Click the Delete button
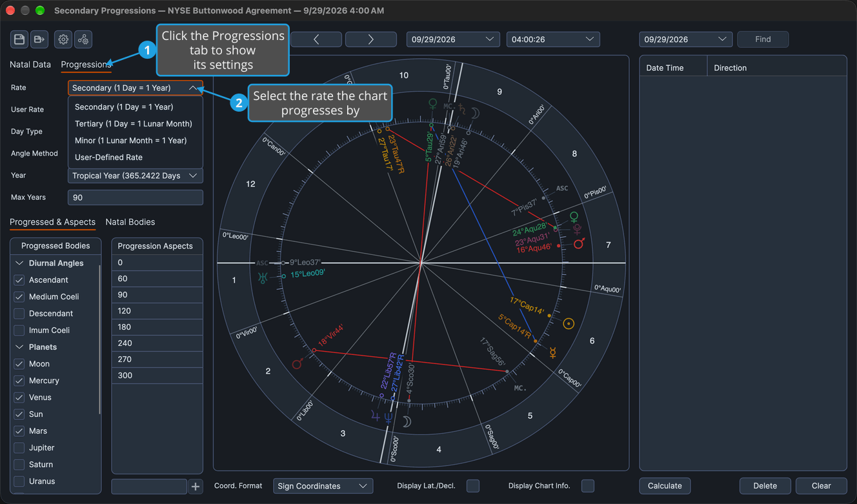Viewport: 857px width, 504px height. pyautogui.click(x=765, y=486)
